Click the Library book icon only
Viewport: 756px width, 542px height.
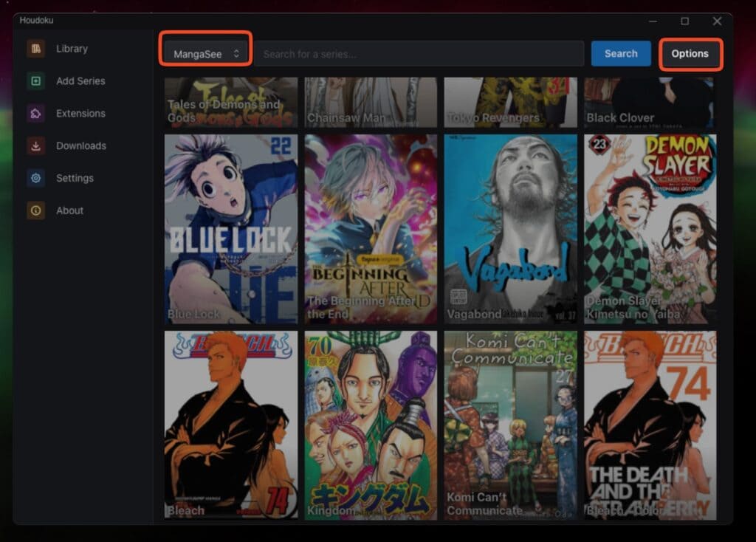coord(35,48)
